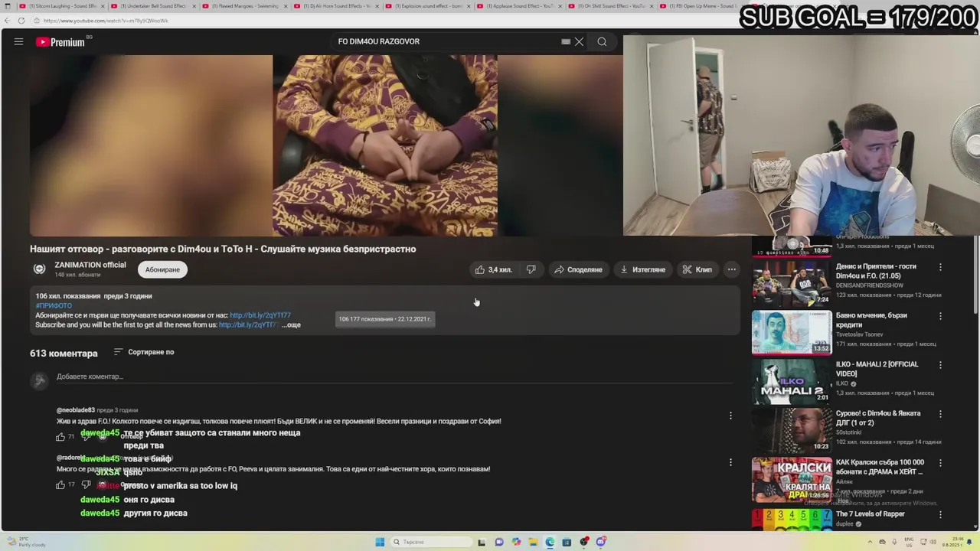Open menu for Кралски 100 000 video
Image resolution: width=980 pixels, height=551 pixels.
[940, 463]
